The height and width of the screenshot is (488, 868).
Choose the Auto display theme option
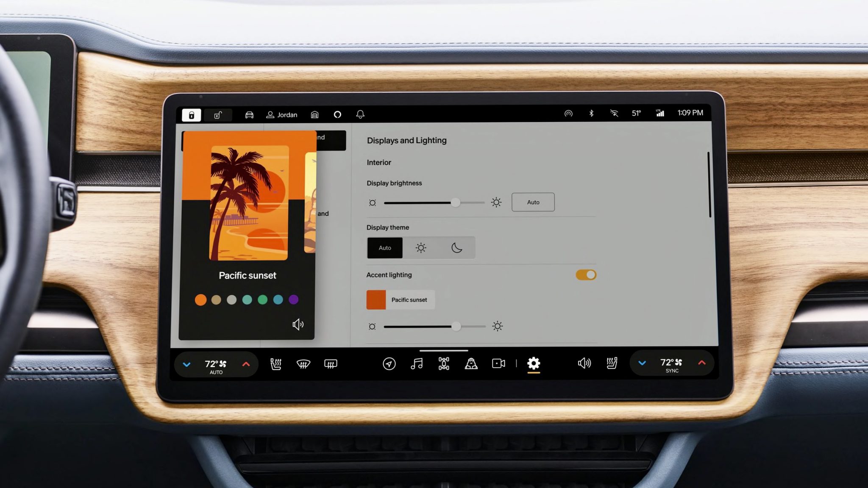tap(385, 248)
